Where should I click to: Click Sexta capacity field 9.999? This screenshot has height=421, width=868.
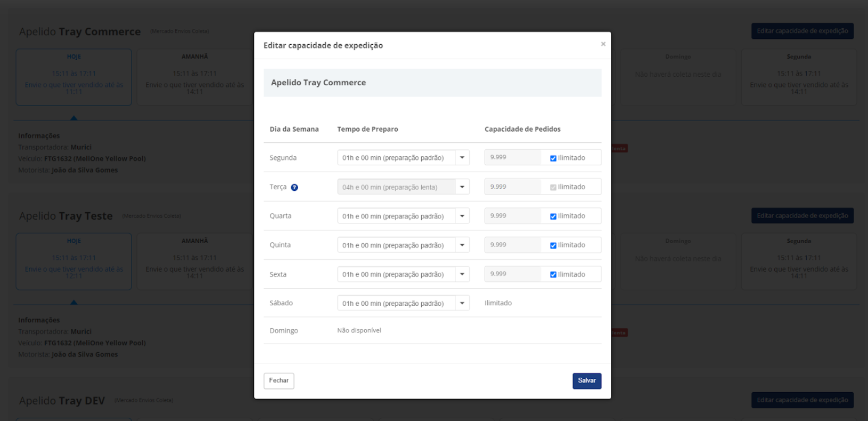point(513,274)
